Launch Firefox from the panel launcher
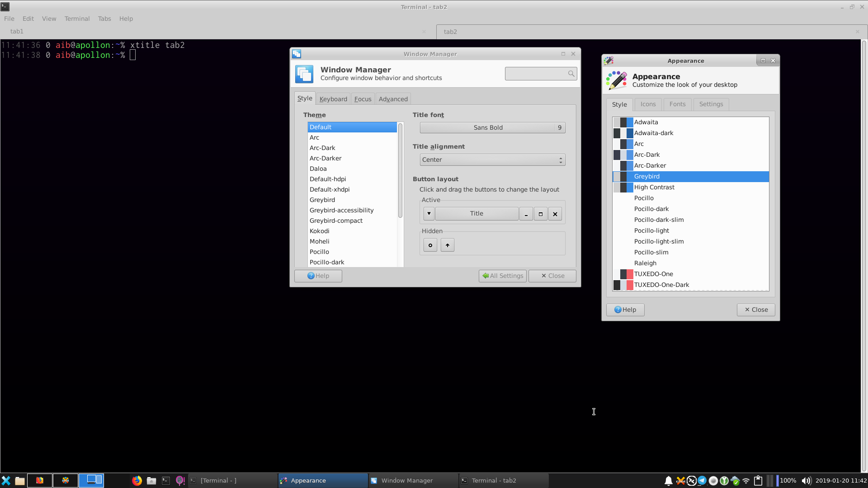868x488 pixels. click(137, 480)
